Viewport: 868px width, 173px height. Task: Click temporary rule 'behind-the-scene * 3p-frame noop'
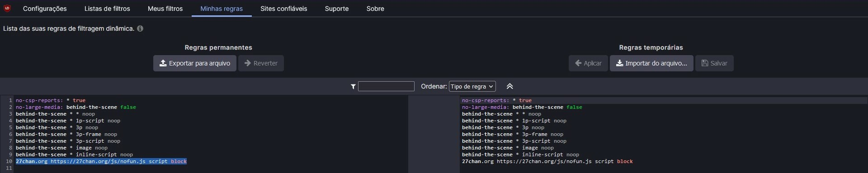(513, 134)
